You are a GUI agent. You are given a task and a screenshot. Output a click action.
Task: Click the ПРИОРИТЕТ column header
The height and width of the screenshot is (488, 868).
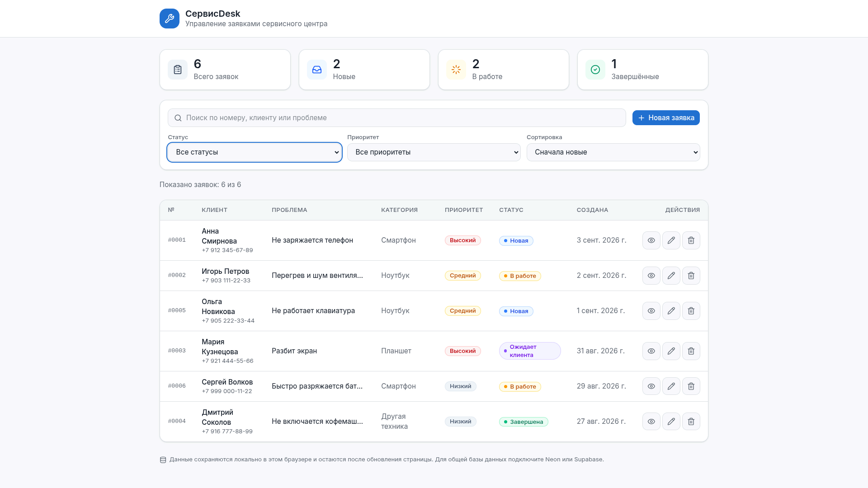click(x=464, y=210)
